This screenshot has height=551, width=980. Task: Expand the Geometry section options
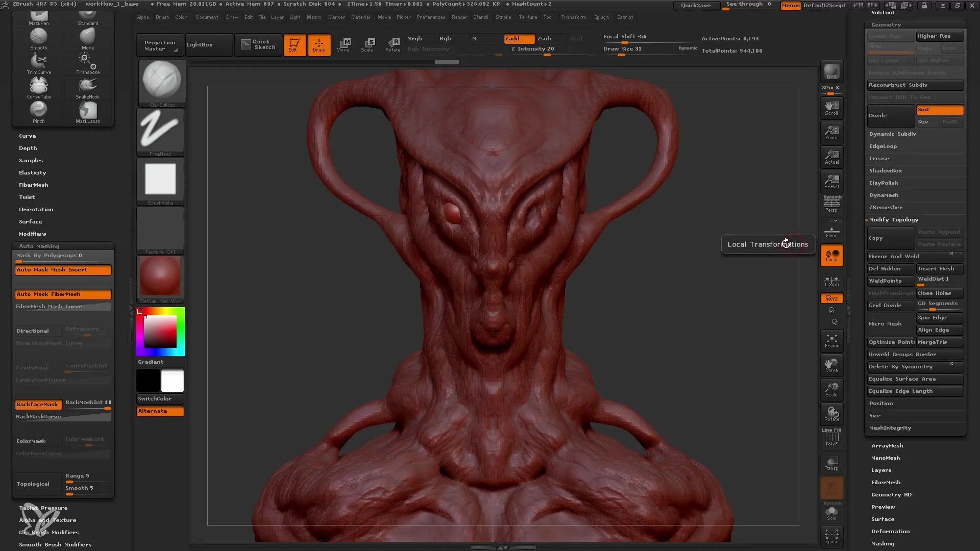coord(886,24)
